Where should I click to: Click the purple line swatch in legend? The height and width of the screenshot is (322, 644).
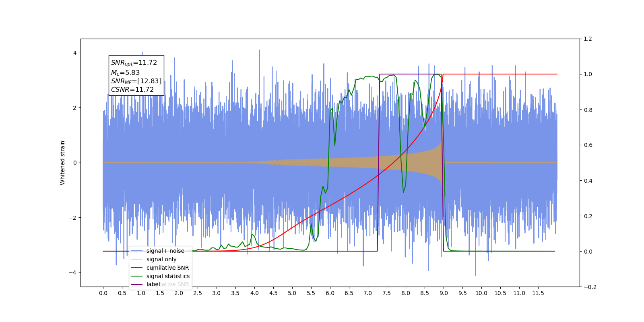[137, 284]
